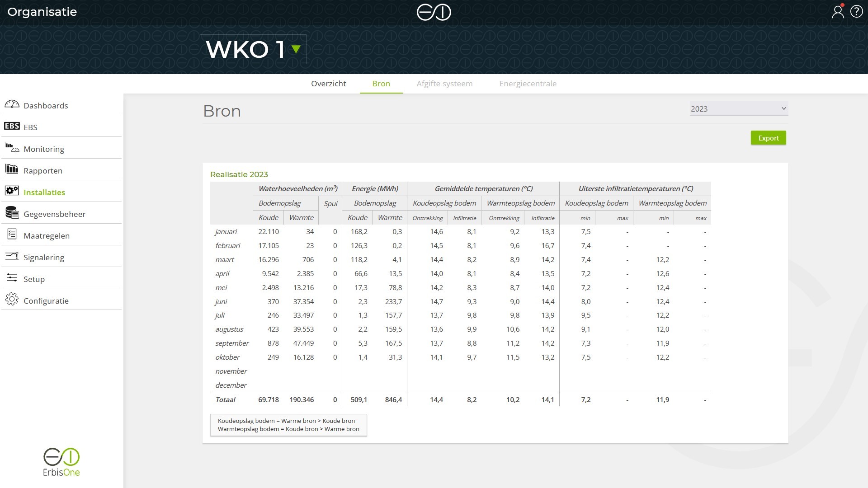Select the juni row label
Image resolution: width=868 pixels, height=488 pixels.
221,302
